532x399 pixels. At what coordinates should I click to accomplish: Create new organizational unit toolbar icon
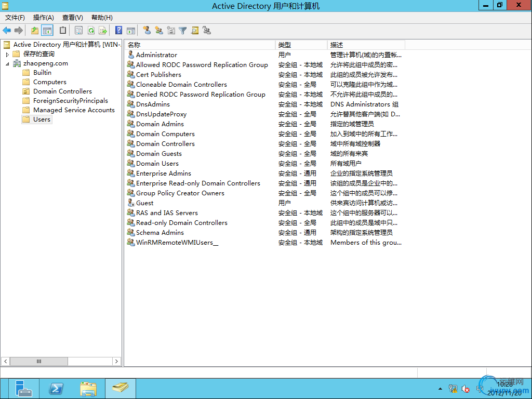pyautogui.click(x=171, y=31)
